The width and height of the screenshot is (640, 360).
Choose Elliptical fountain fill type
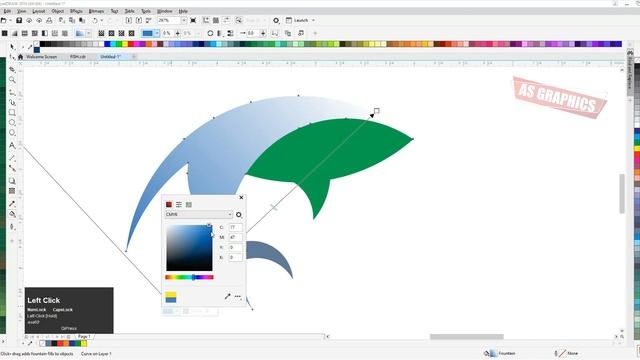111,33
